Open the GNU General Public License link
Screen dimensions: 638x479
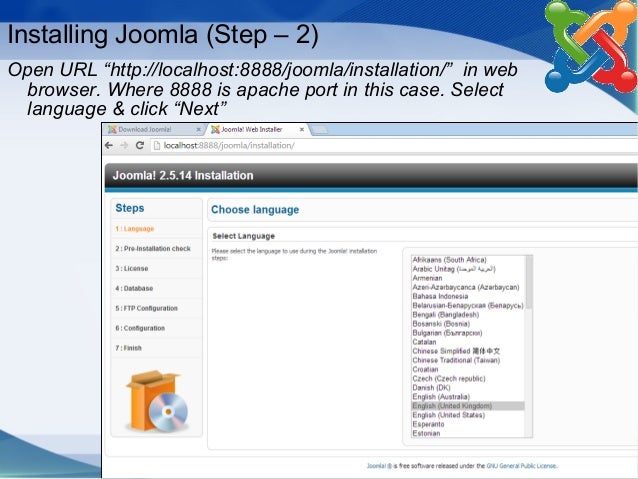pos(522,466)
